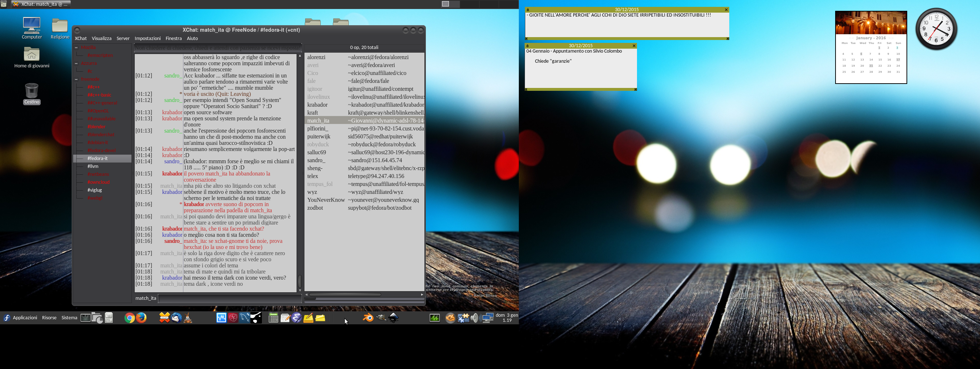Click the chat vertical scrollbar handle
The height and width of the screenshot is (369, 980).
pos(300,281)
